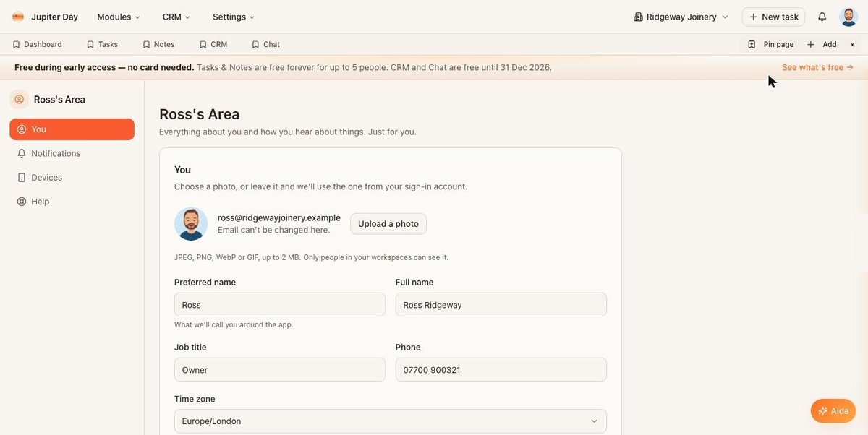Click the ross@ridgewayjoinery.example email text
Screen dimensions: 868x435
tap(279, 217)
